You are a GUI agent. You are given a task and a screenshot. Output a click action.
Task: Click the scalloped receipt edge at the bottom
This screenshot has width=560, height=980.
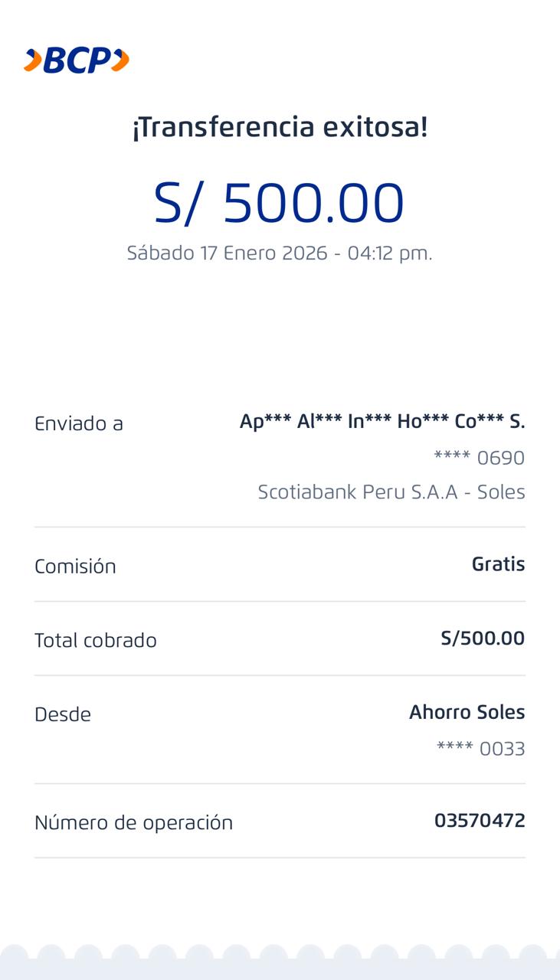(280, 962)
